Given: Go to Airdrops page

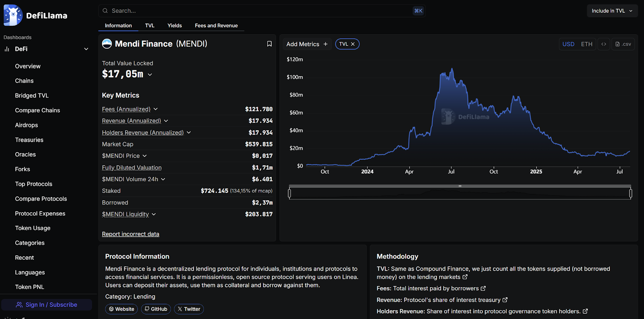Looking at the screenshot, I should (x=27, y=125).
